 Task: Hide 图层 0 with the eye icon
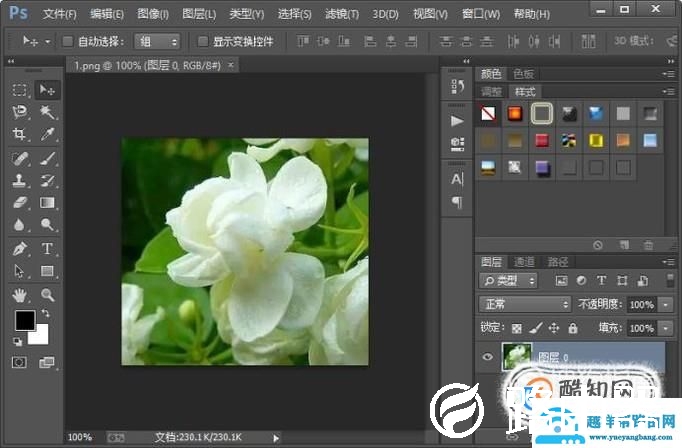pyautogui.click(x=488, y=357)
